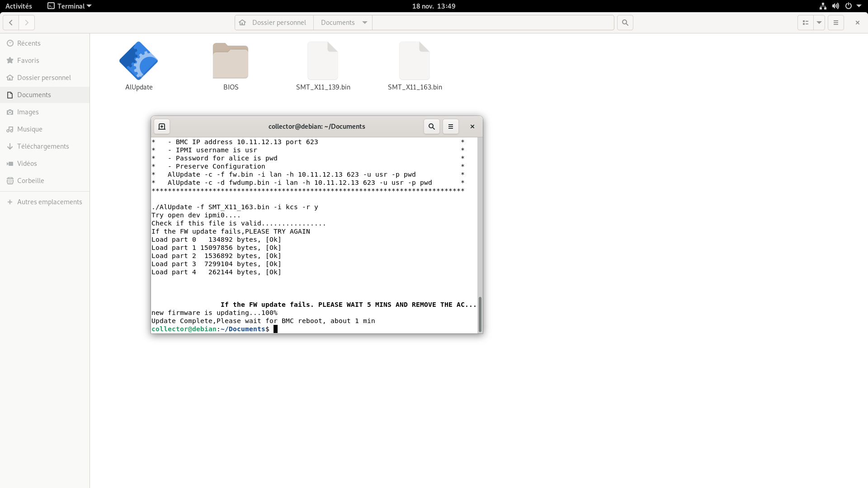Click 'AlUpdate -c -d fwdump.bin' example line

(x=300, y=183)
